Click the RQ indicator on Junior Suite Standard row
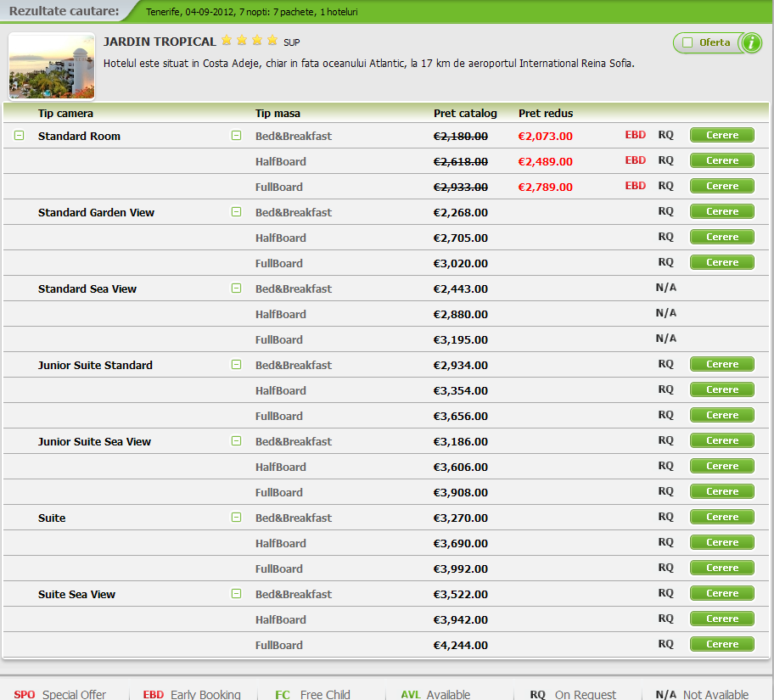This screenshot has width=774, height=700. tap(667, 363)
